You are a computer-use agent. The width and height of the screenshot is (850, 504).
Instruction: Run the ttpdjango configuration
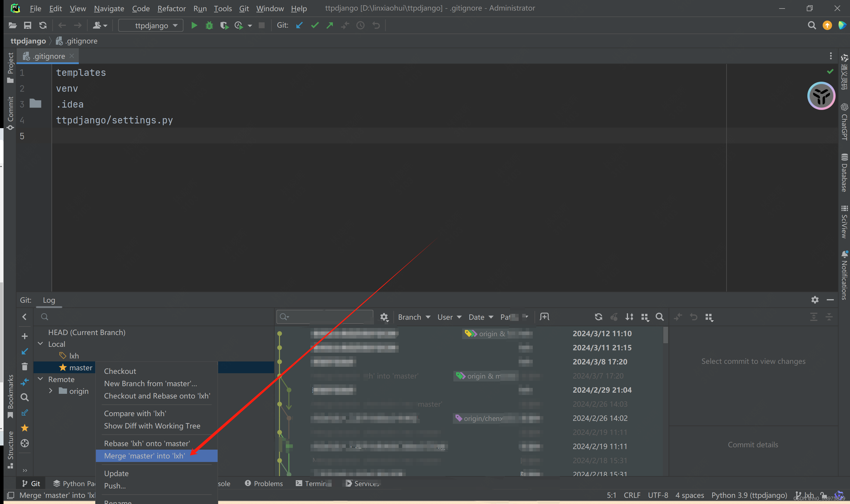[x=194, y=25]
